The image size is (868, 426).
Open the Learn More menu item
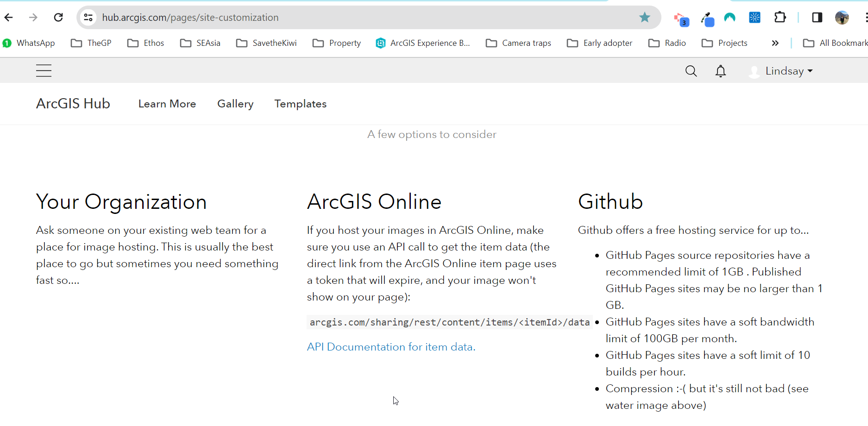[x=167, y=104]
